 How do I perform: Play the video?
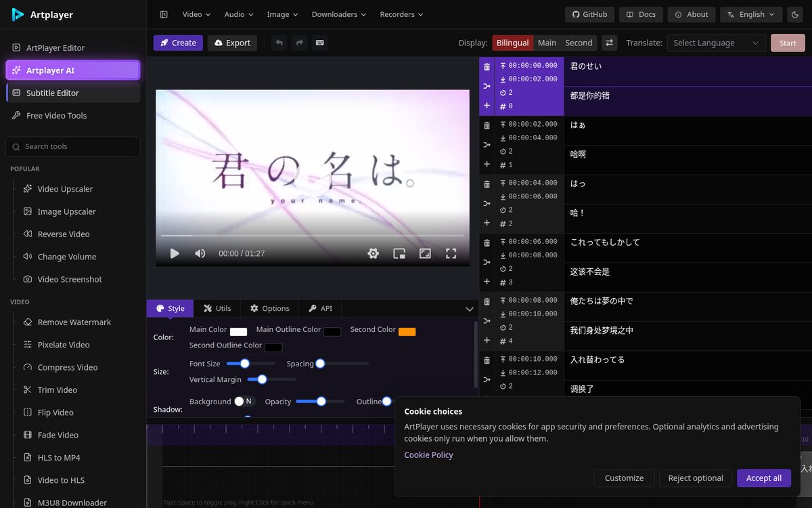coord(175,253)
